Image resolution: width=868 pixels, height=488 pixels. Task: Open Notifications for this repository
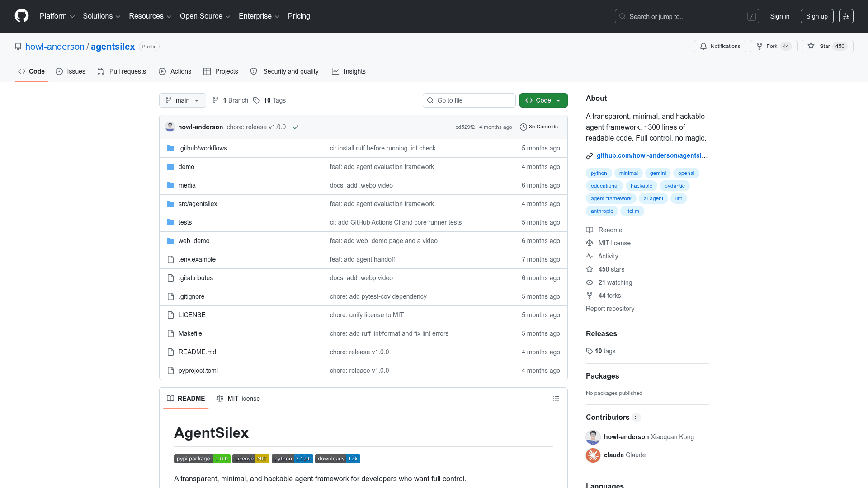(x=720, y=46)
